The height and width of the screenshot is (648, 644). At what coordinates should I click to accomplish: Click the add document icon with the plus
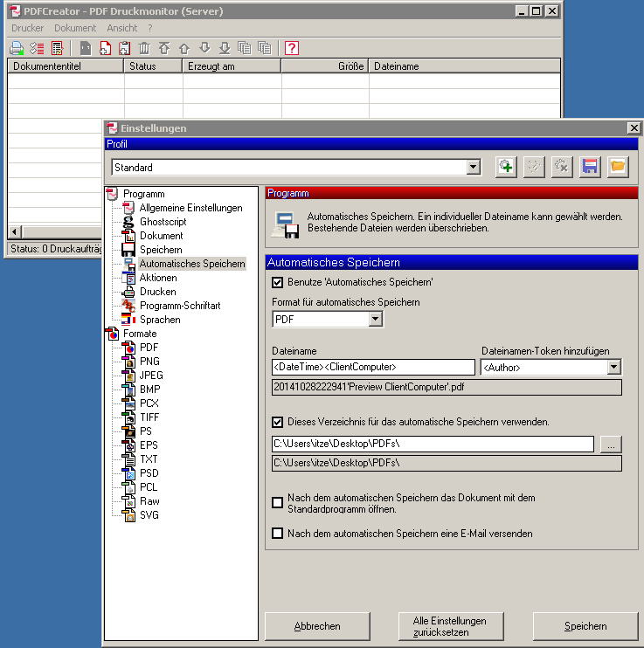tap(105, 48)
